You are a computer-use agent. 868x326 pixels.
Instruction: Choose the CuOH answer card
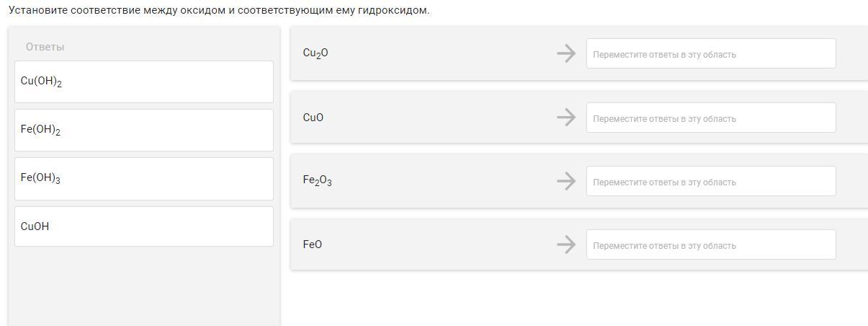(x=144, y=226)
